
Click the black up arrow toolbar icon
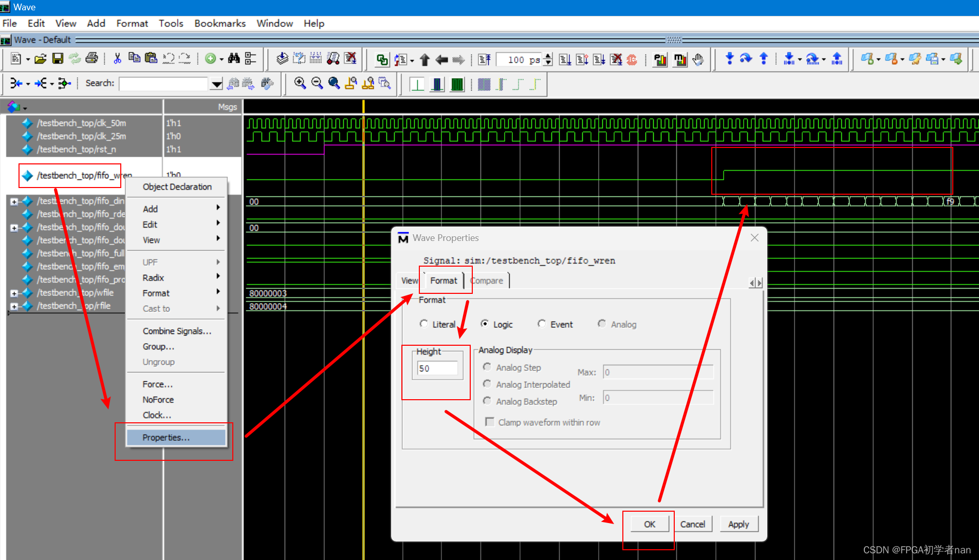(x=424, y=60)
